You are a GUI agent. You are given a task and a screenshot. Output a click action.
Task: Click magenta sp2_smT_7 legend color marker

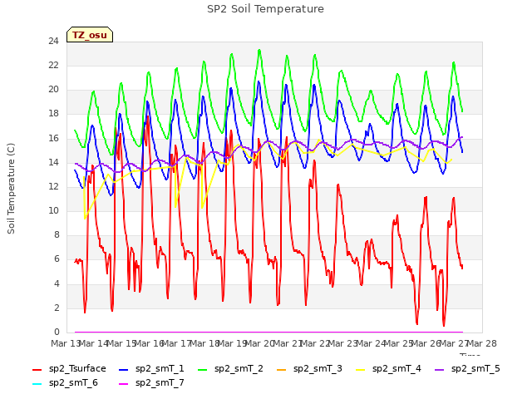point(124,384)
